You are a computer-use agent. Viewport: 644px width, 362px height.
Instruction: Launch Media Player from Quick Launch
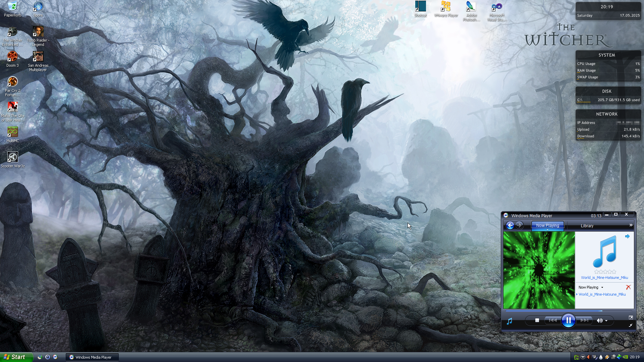(x=55, y=357)
